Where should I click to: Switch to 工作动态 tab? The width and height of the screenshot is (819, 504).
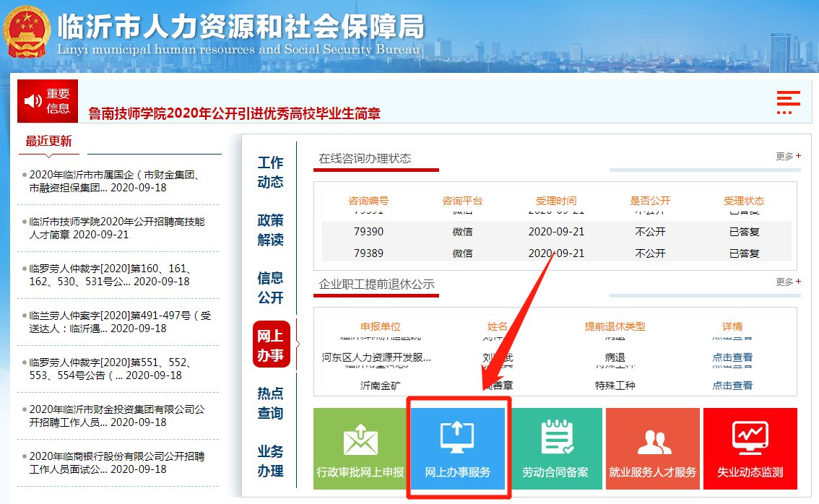coord(271,173)
